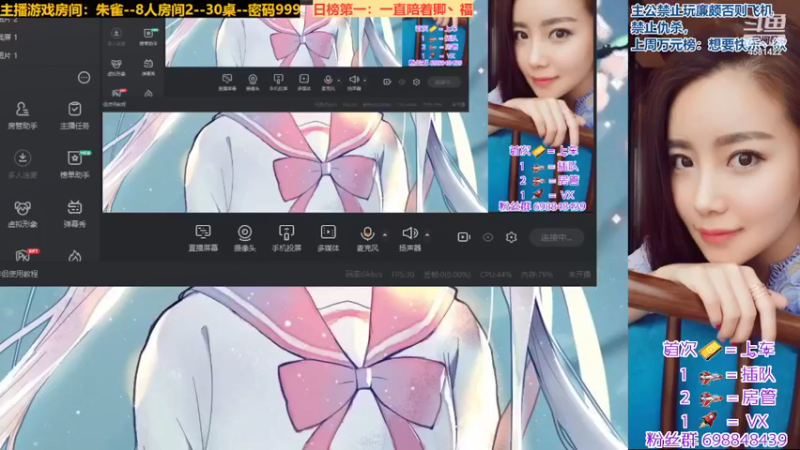Click speaker icon in the small mirrored preview
The height and width of the screenshot is (450, 800).
[x=354, y=82]
